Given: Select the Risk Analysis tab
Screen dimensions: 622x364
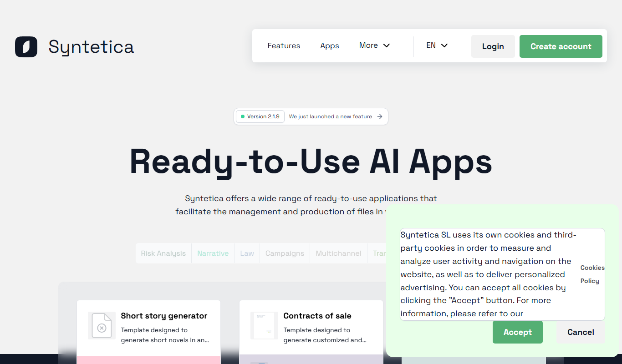Looking at the screenshot, I should point(163,253).
